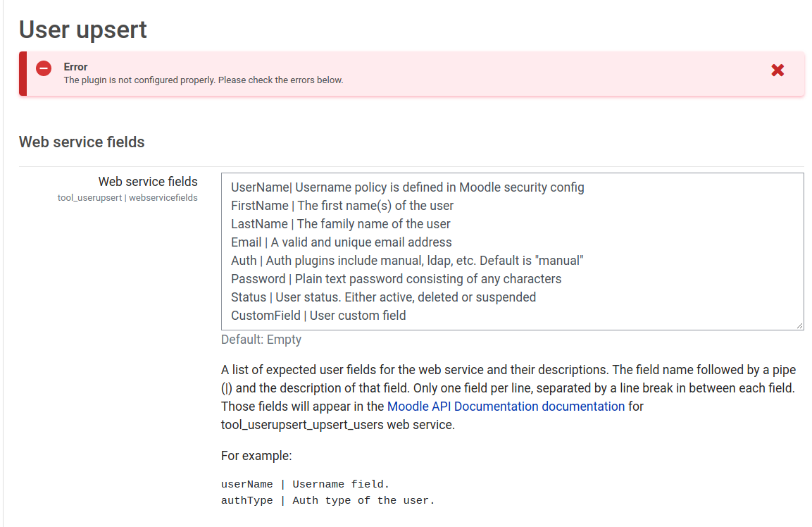The height and width of the screenshot is (527, 812).
Task: Click the CustomField line in the textarea
Action: coord(318,316)
